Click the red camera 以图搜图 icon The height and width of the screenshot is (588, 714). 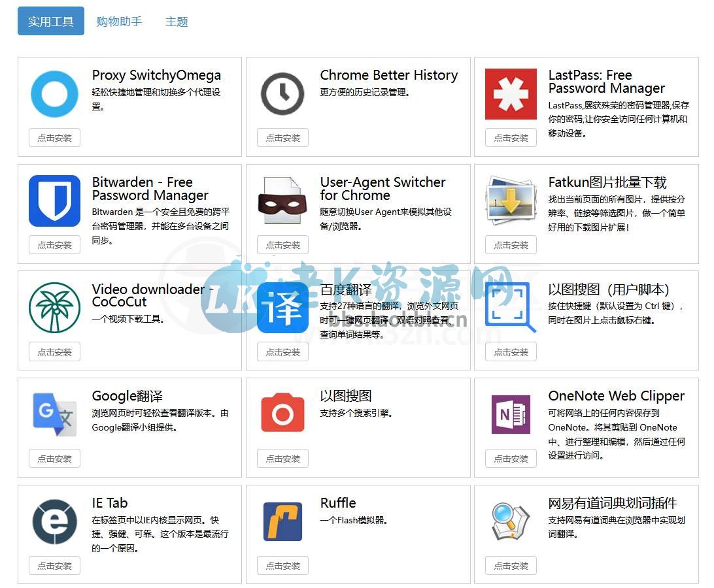coord(282,413)
